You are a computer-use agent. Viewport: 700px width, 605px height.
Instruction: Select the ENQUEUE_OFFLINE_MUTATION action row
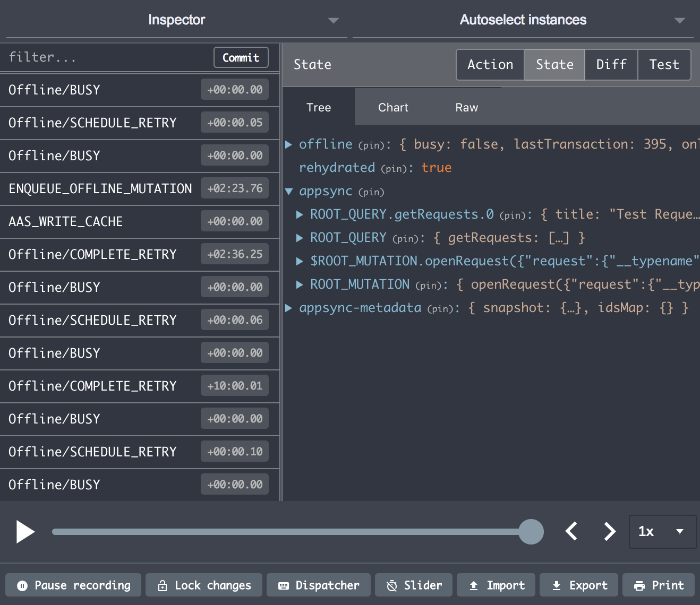[x=140, y=188]
